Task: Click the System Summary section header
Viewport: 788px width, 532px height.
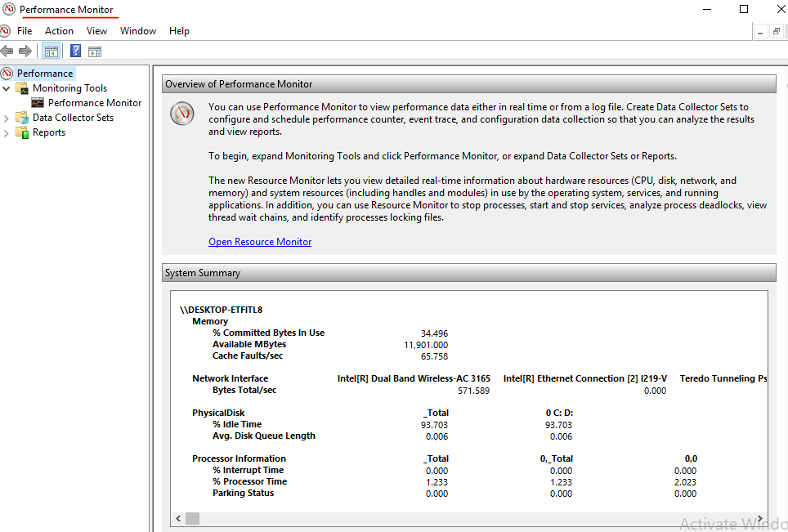Action: point(469,273)
